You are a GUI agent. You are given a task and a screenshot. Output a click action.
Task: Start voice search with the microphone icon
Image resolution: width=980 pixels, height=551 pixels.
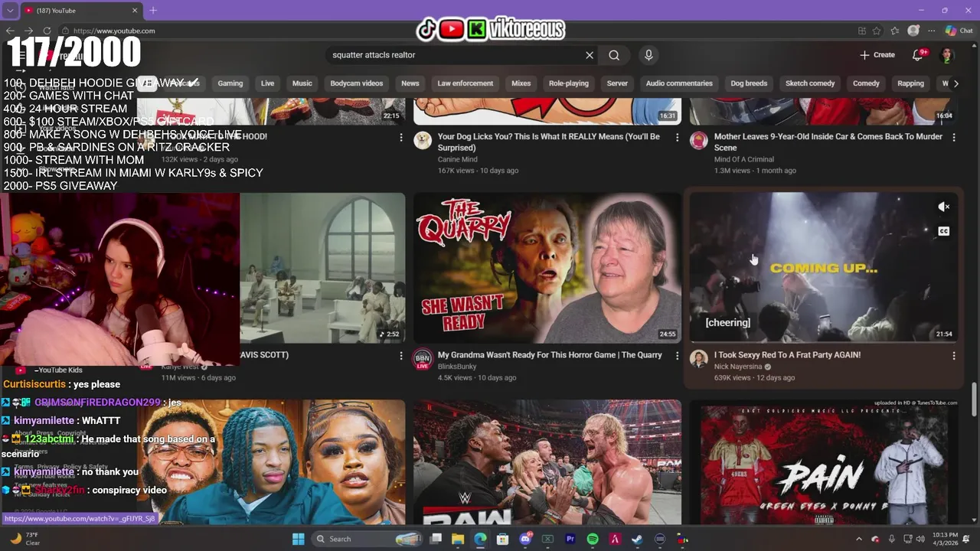click(x=648, y=55)
